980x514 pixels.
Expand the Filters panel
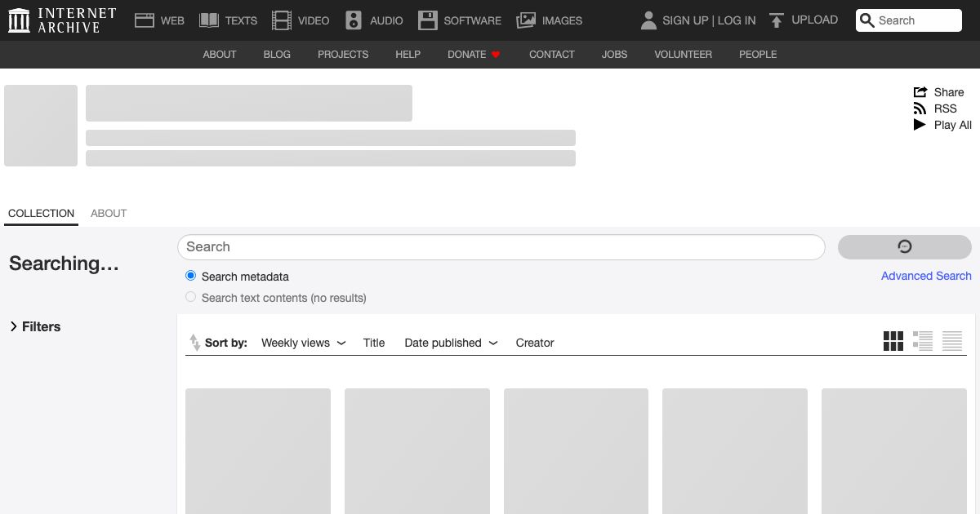pyautogui.click(x=36, y=326)
